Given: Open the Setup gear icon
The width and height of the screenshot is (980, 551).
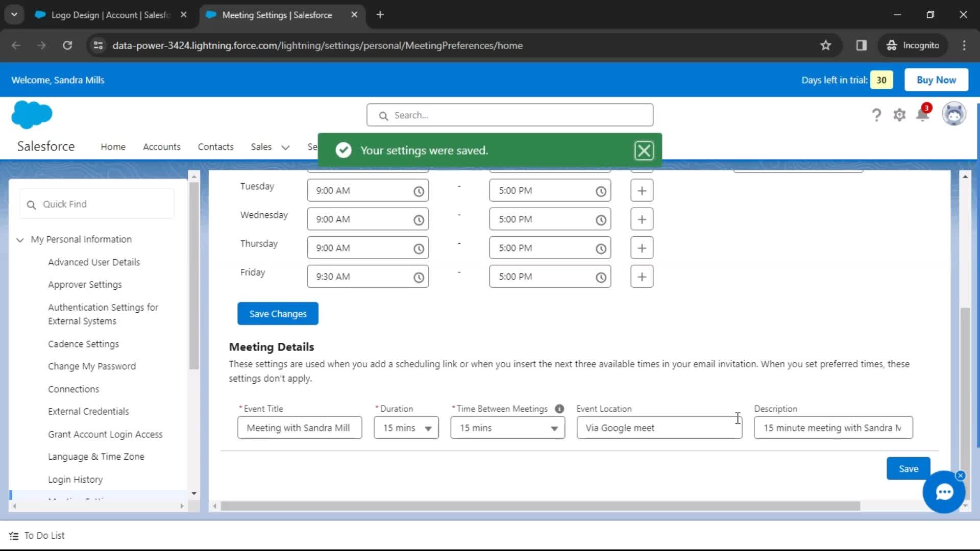Looking at the screenshot, I should [x=899, y=115].
